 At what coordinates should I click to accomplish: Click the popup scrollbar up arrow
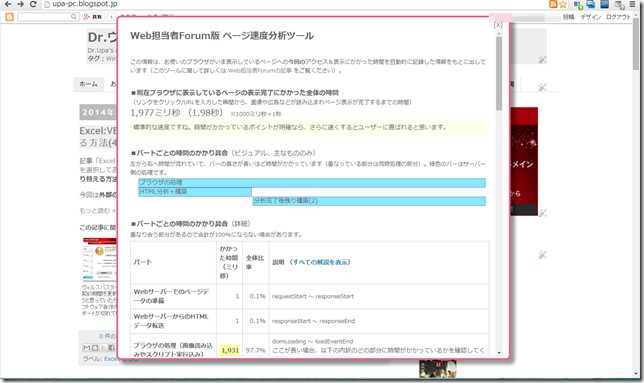pyautogui.click(x=499, y=34)
